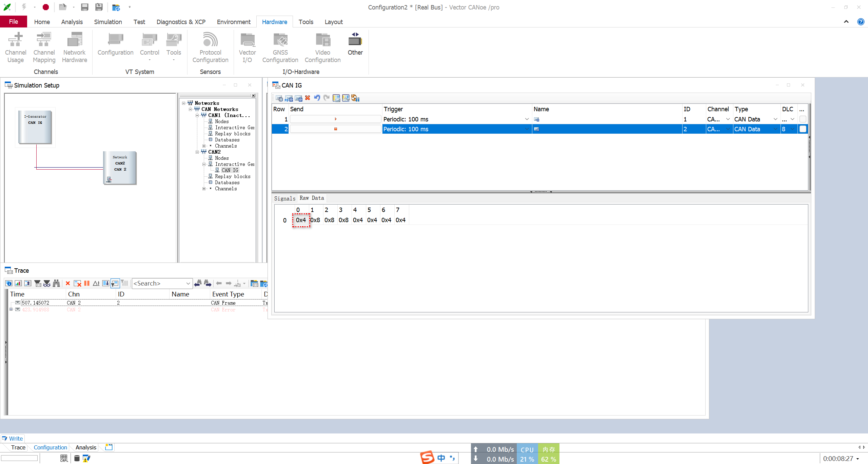The width and height of the screenshot is (868, 464).
Task: Select CAN IG node under CAN2 tree
Action: 230,170
